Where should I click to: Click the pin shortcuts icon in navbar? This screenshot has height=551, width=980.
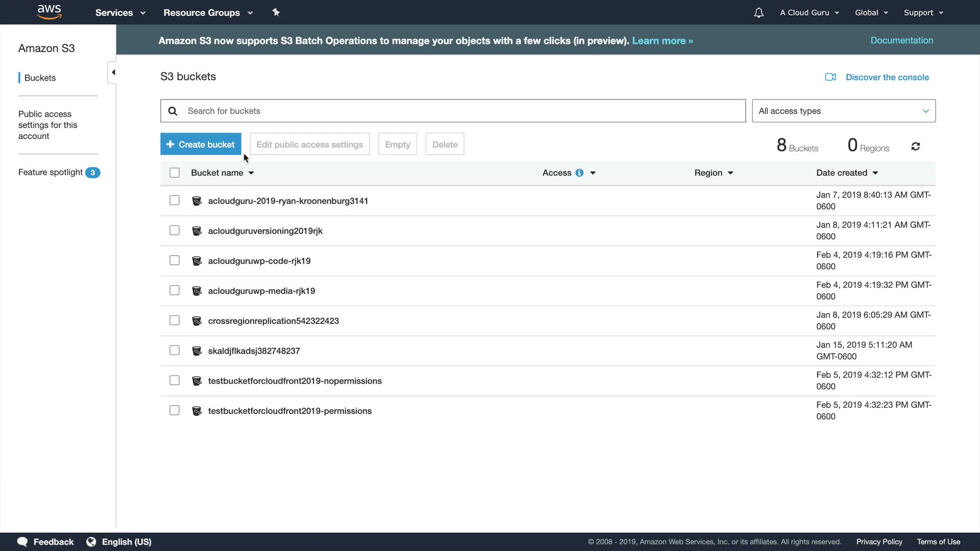[x=276, y=12]
